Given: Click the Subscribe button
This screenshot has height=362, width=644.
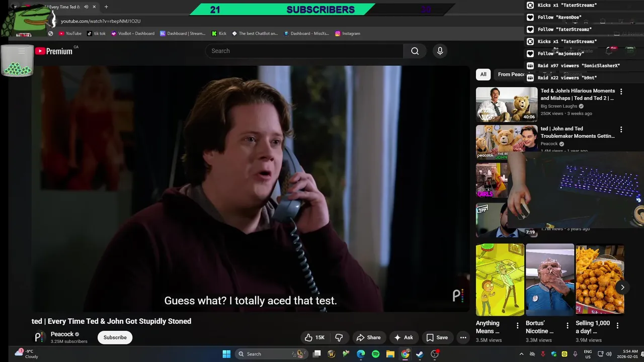Looking at the screenshot, I should pyautogui.click(x=115, y=337).
